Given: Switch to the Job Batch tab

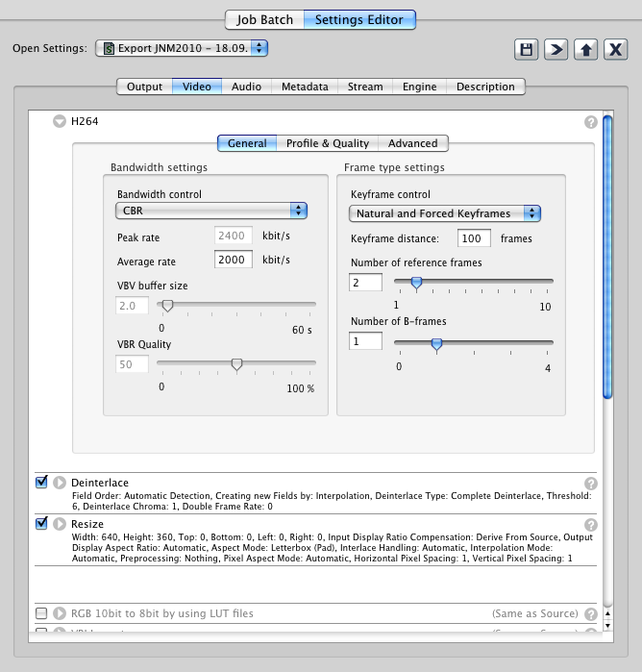Looking at the screenshot, I should pyautogui.click(x=264, y=20).
